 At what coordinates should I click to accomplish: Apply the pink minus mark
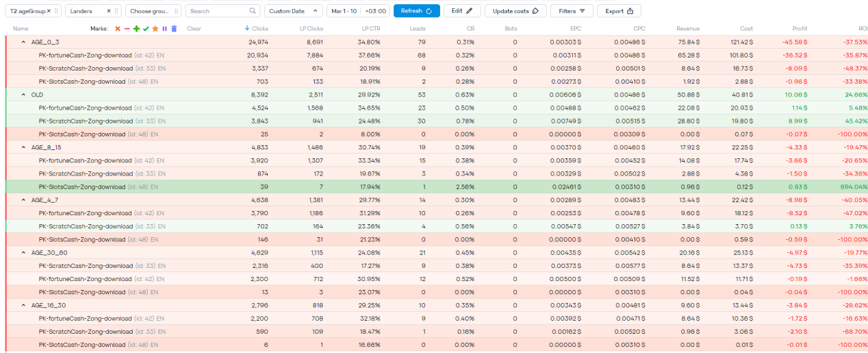pyautogui.click(x=127, y=29)
